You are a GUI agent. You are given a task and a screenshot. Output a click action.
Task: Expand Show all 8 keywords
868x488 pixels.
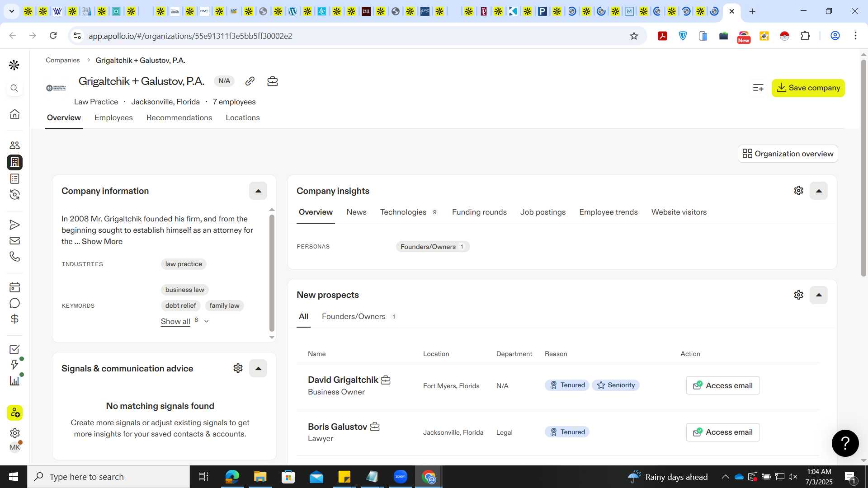coord(184,321)
